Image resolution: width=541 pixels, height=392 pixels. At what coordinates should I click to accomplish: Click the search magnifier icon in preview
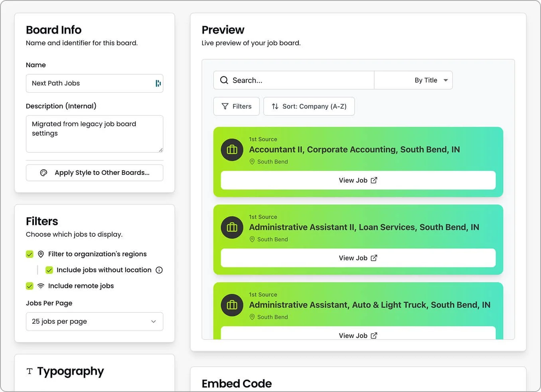click(x=224, y=80)
